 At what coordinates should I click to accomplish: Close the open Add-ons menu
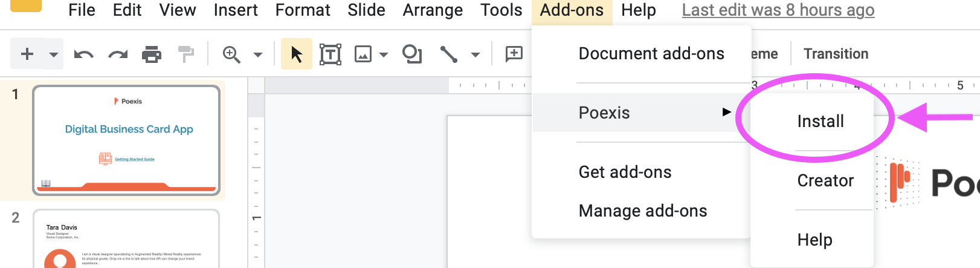[x=572, y=11]
